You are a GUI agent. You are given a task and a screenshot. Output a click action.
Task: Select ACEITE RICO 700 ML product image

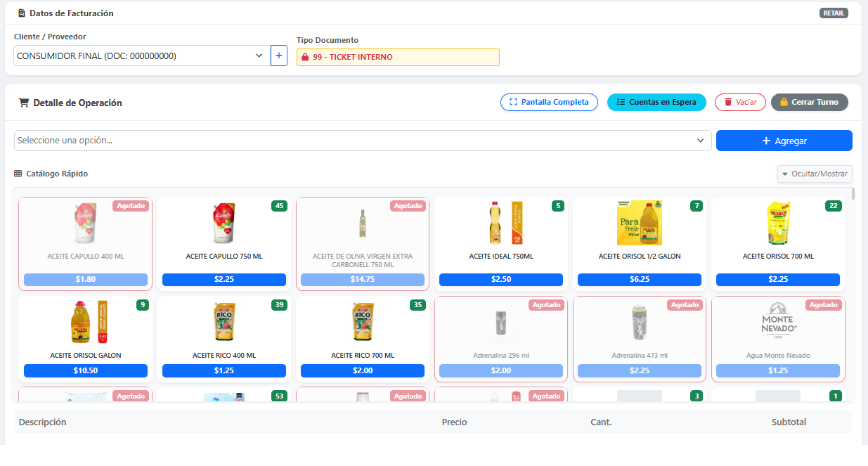(362, 322)
